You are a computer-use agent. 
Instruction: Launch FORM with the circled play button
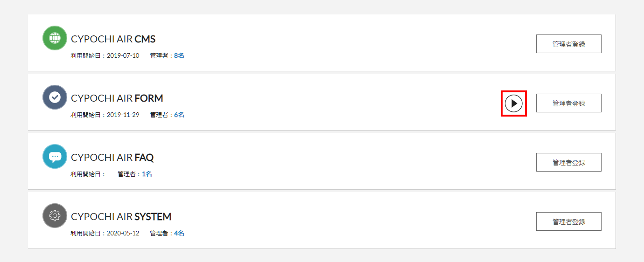(x=514, y=103)
